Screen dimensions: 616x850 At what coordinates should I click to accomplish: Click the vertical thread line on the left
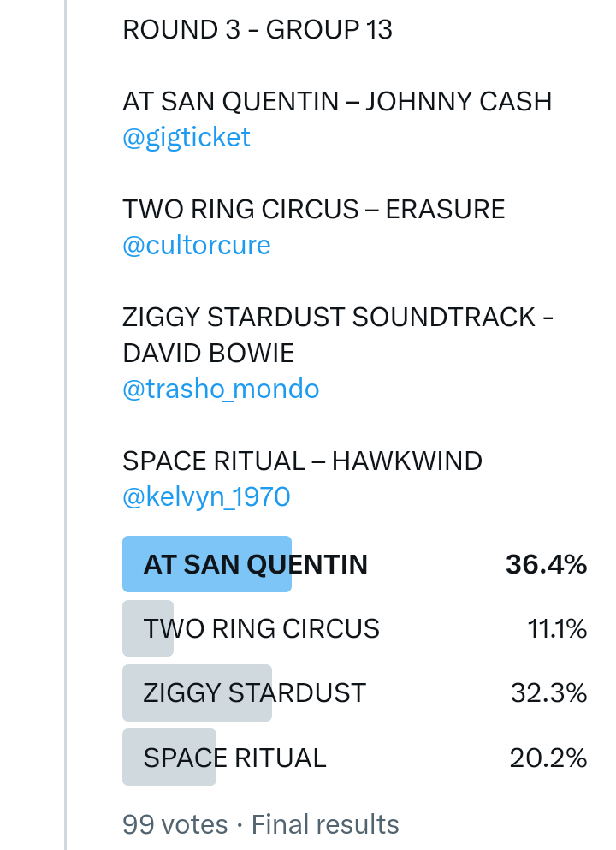66,428
